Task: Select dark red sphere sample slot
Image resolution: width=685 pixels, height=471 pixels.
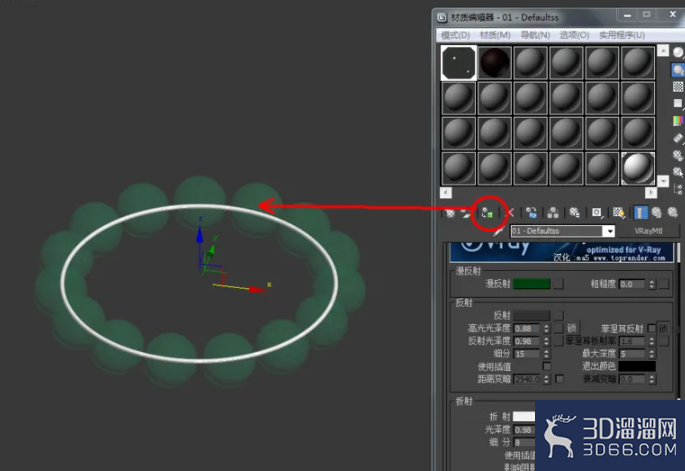Action: coord(495,63)
